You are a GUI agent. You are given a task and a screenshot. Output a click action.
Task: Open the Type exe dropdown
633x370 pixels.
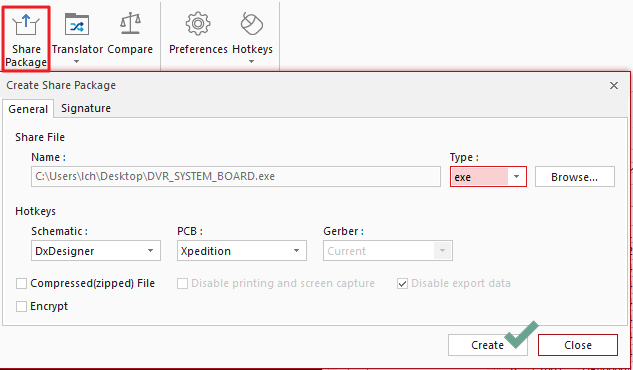point(488,177)
